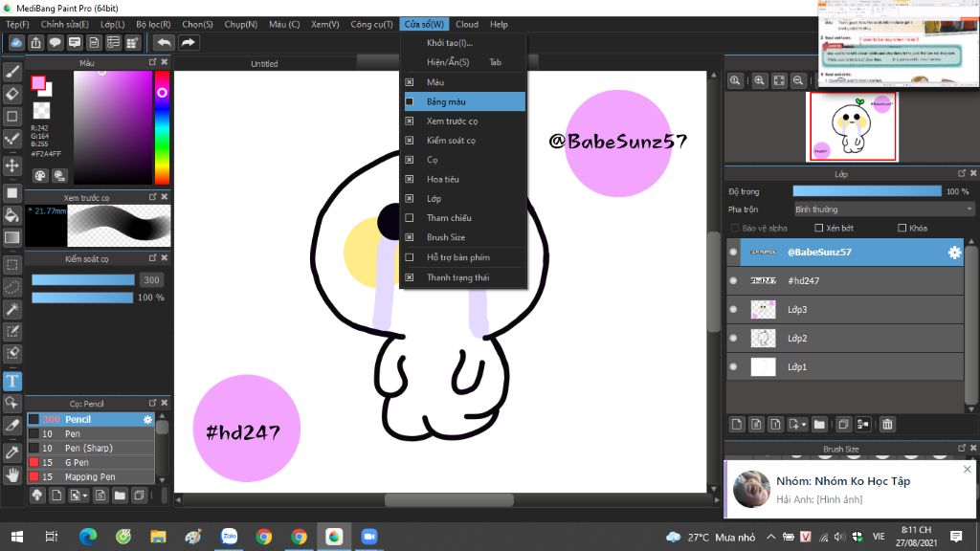Screen dimensions: 980x551
Task: Click the export/share icon in toolbar
Action: [x=35, y=42]
